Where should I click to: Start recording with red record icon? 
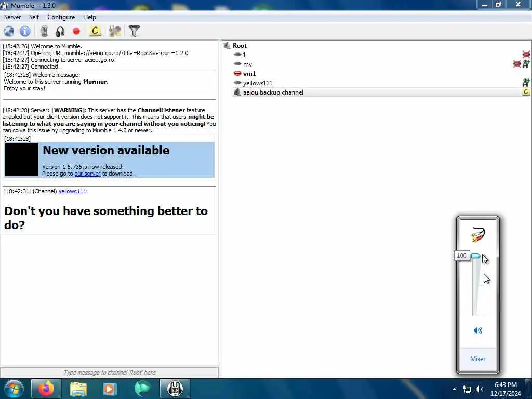point(76,31)
